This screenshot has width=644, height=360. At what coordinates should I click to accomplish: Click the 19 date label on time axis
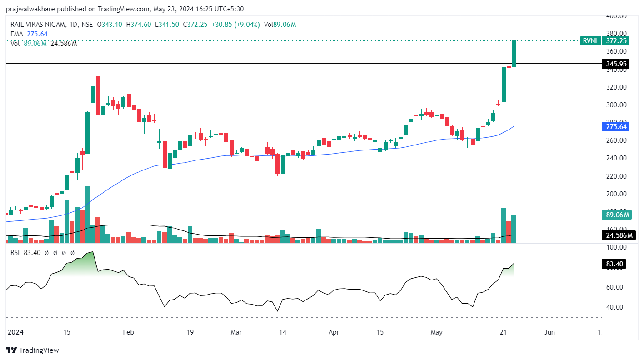190,332
